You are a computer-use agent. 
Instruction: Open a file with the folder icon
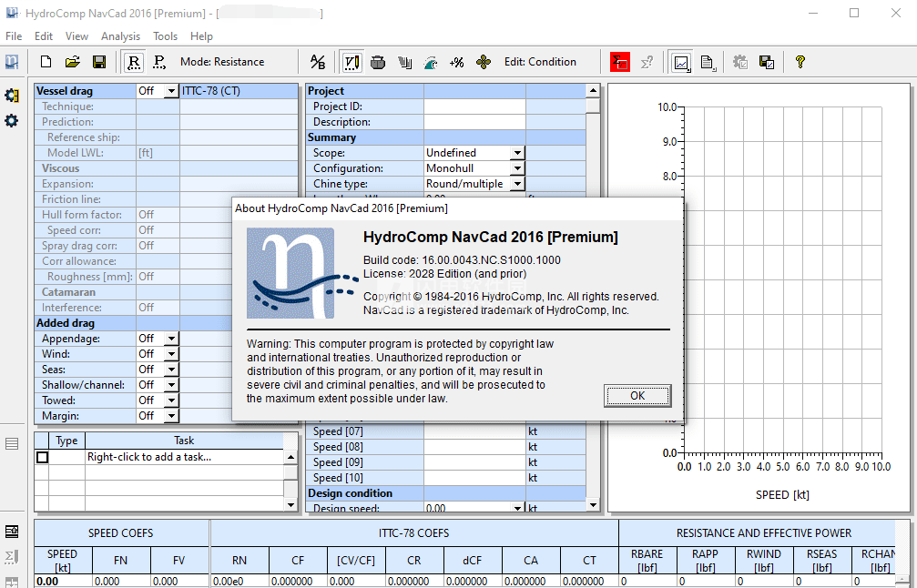click(73, 62)
